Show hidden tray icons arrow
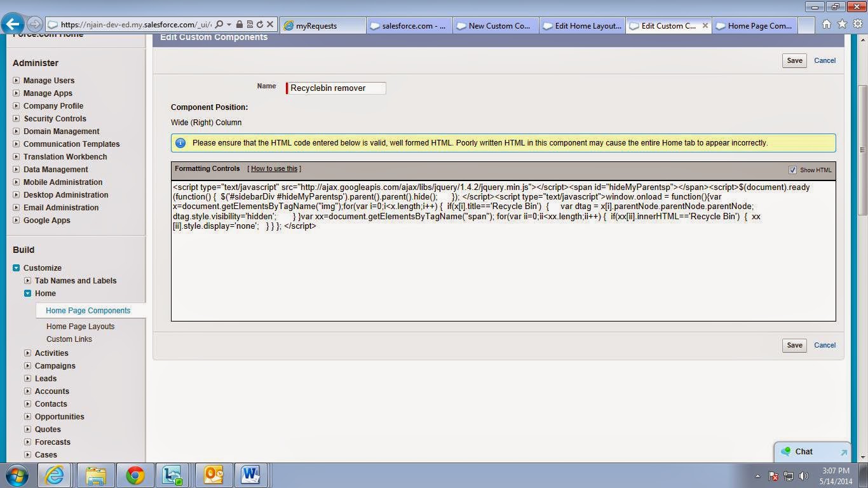868x488 pixels. click(x=757, y=476)
